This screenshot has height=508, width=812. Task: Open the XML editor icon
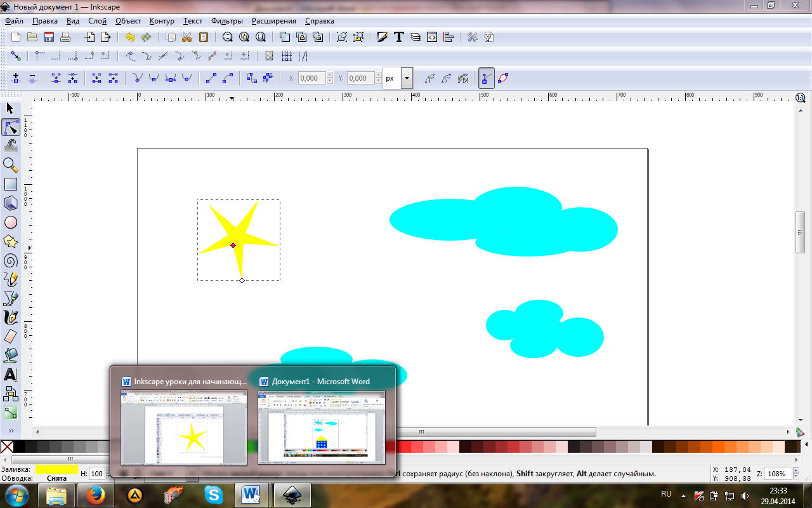pos(431,37)
